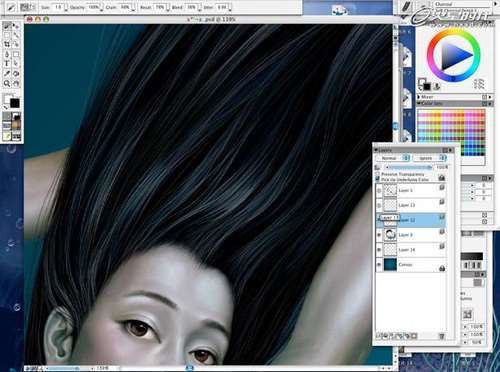The height and width of the screenshot is (372, 500).
Task: Open the Size value dropdown arrow
Action: (x=66, y=9)
